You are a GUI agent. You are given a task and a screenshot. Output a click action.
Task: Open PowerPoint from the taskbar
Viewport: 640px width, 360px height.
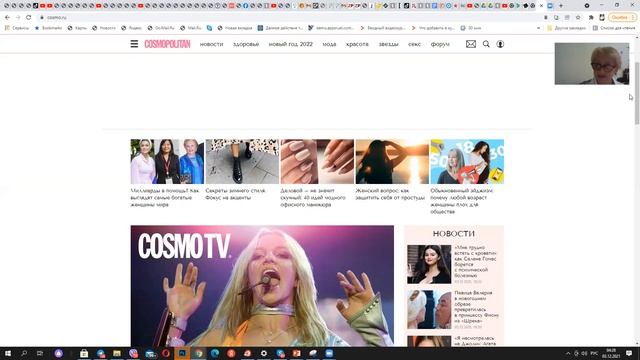(296, 353)
